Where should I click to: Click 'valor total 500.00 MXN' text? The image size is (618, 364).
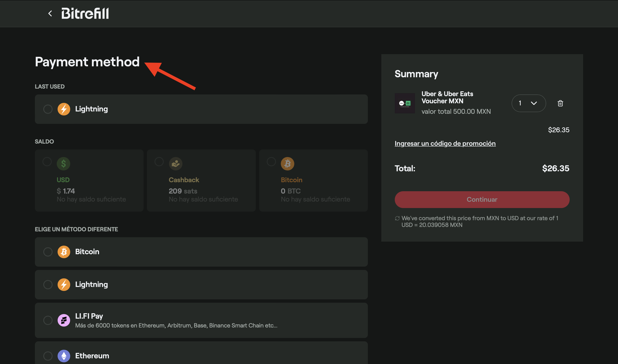pos(456,112)
